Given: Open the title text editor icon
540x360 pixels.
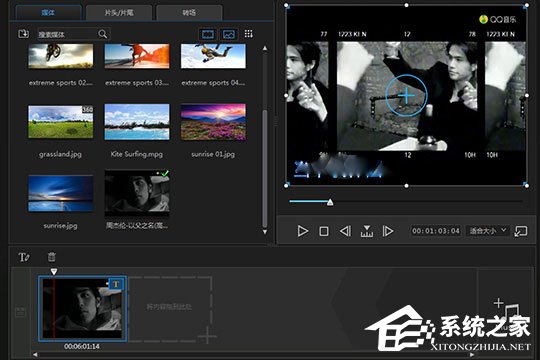Looking at the screenshot, I should 24,257.
